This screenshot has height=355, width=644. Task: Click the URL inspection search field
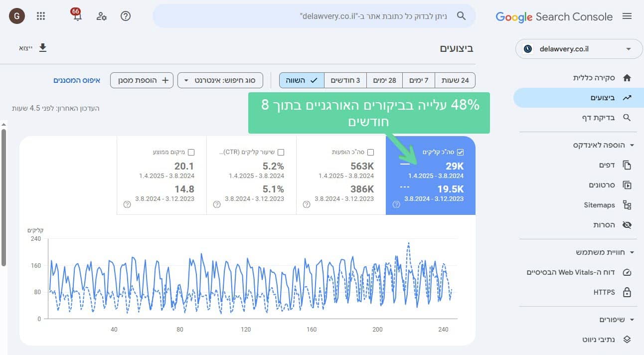point(314,16)
